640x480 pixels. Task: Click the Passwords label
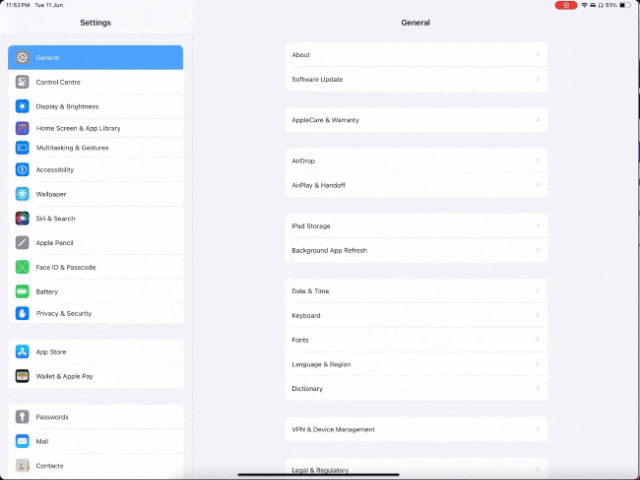(52, 417)
